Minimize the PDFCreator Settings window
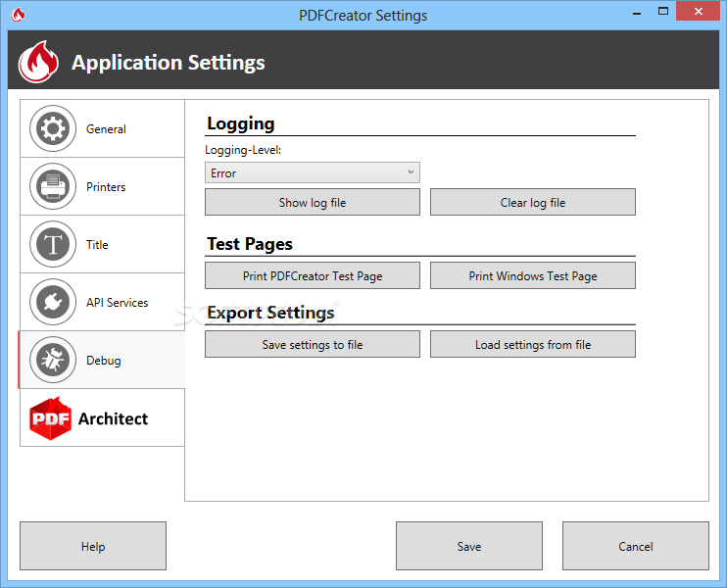This screenshot has height=588, width=727. click(637, 13)
